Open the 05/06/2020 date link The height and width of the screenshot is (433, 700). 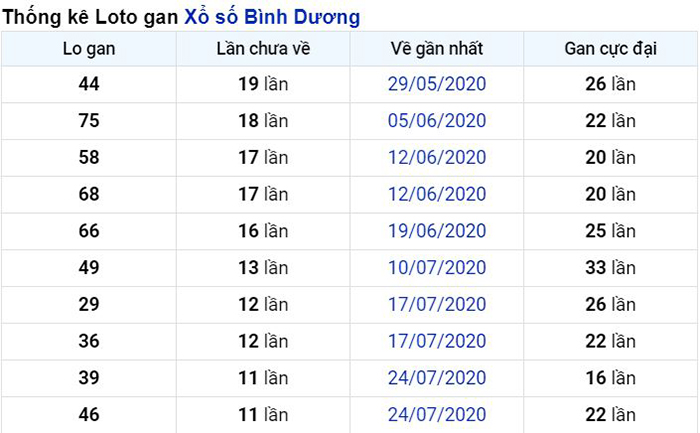coord(437,121)
